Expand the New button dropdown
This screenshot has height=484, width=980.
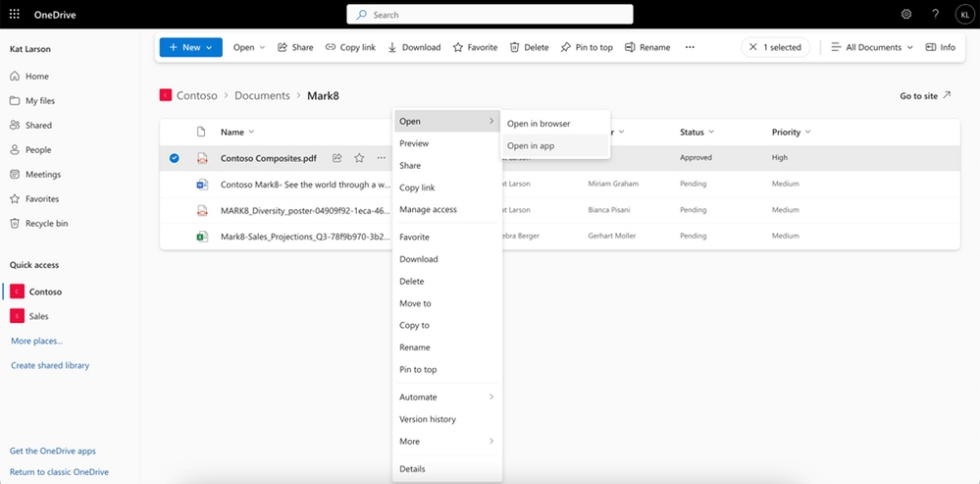point(190,47)
